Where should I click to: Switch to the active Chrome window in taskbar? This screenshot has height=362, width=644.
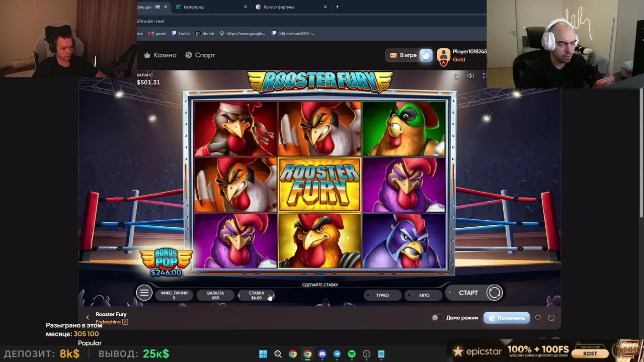point(307,354)
